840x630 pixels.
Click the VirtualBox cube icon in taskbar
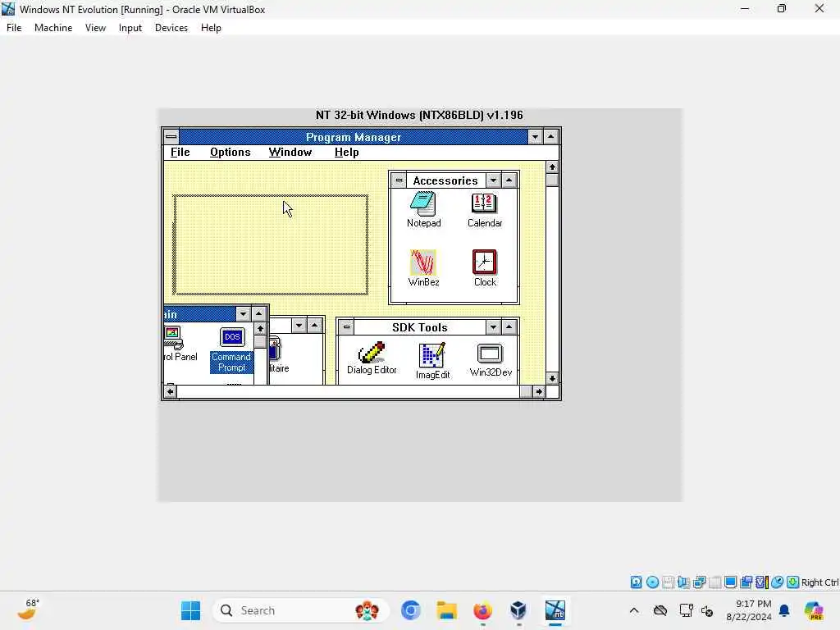coord(518,610)
